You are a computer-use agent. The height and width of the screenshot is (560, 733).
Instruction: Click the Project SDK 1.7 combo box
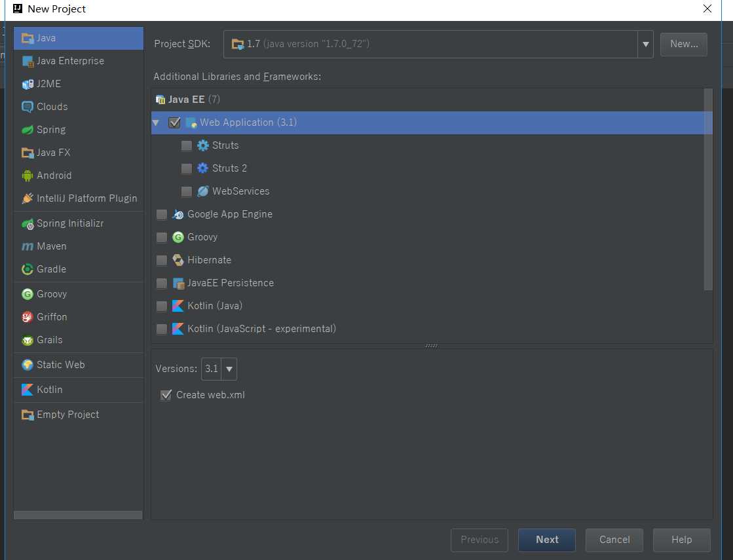click(438, 45)
